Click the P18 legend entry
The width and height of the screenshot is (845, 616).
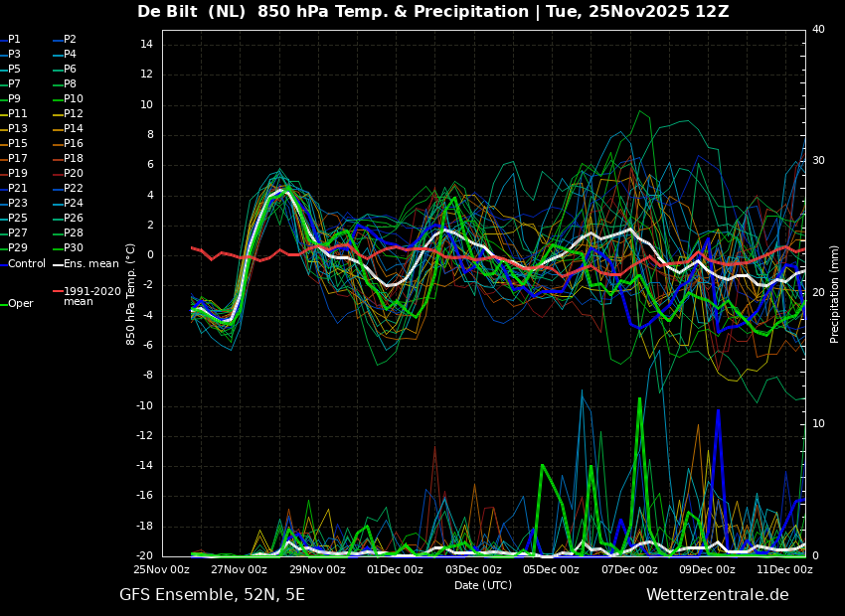pos(68,158)
